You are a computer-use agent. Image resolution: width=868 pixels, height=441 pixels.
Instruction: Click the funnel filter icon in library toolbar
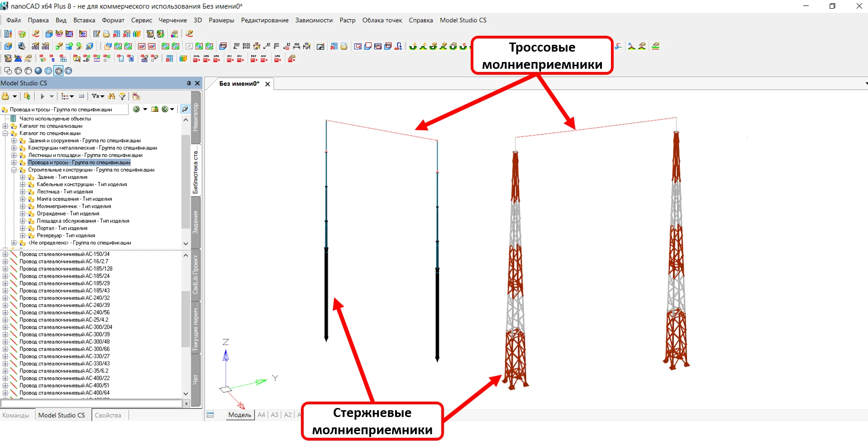pyautogui.click(x=122, y=96)
